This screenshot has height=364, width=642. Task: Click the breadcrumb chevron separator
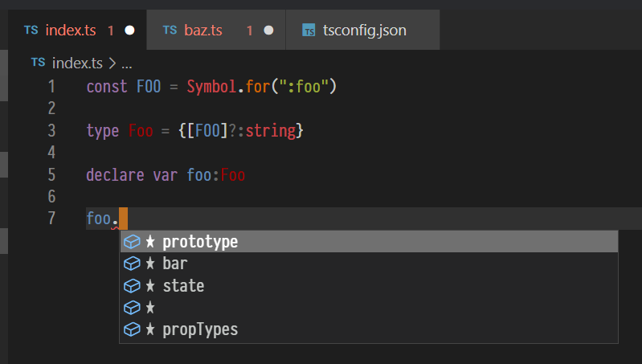(x=112, y=63)
